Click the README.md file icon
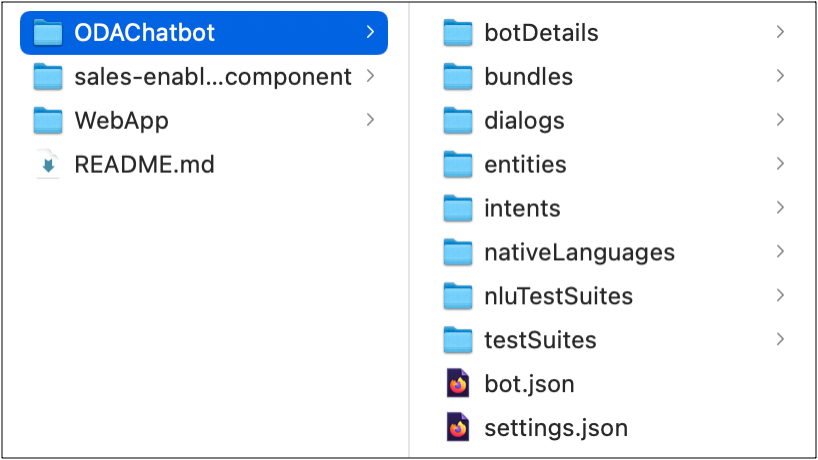This screenshot has height=460, width=818. point(48,164)
